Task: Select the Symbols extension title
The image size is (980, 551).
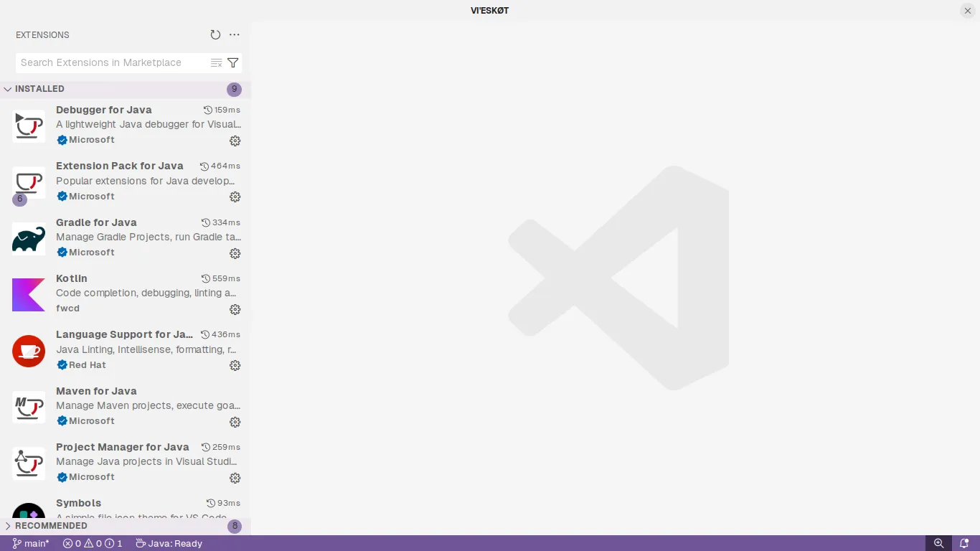Action: 78,503
